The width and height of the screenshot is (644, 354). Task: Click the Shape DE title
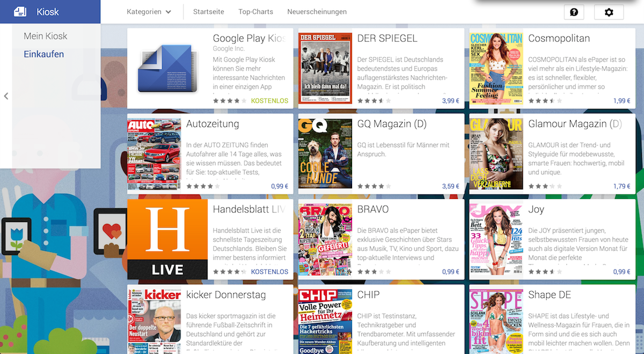[550, 294]
